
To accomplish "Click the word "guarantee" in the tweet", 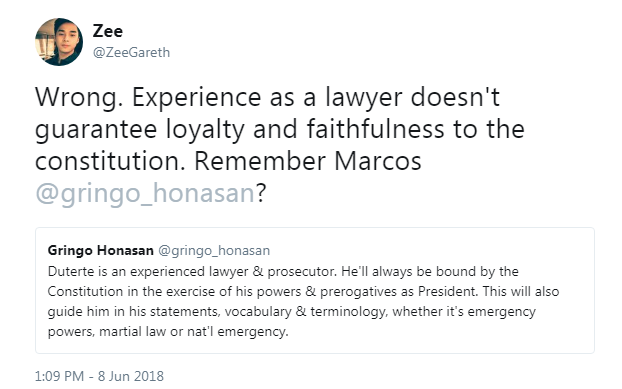I will [96, 130].
